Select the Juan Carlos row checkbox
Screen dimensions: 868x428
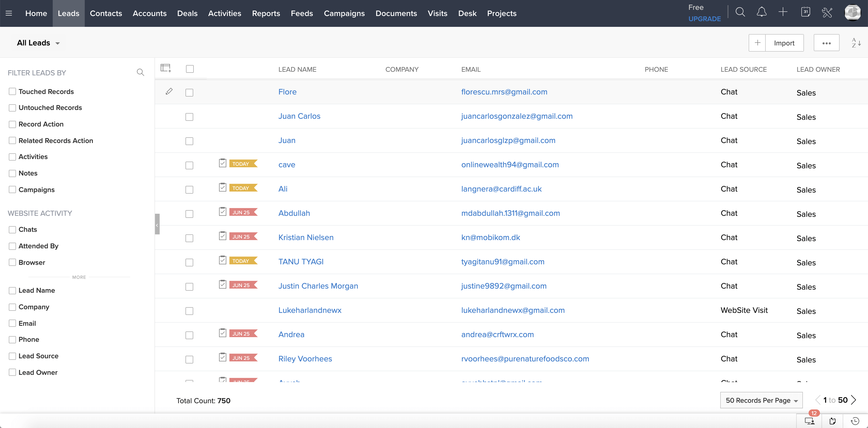point(189,117)
